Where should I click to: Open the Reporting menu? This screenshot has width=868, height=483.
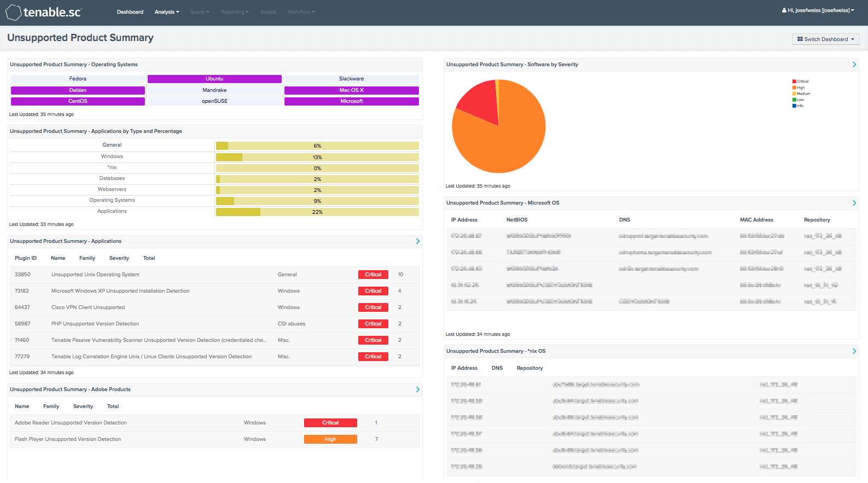pos(235,12)
